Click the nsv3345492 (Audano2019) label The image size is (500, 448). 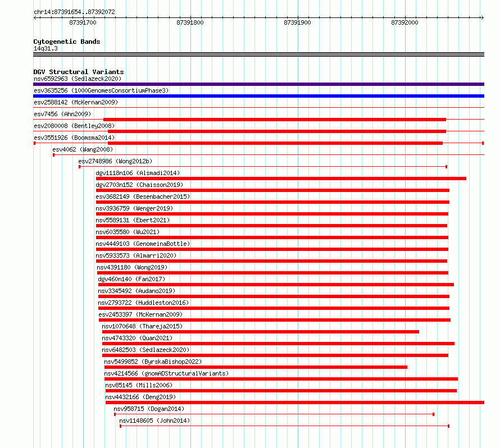(x=137, y=291)
